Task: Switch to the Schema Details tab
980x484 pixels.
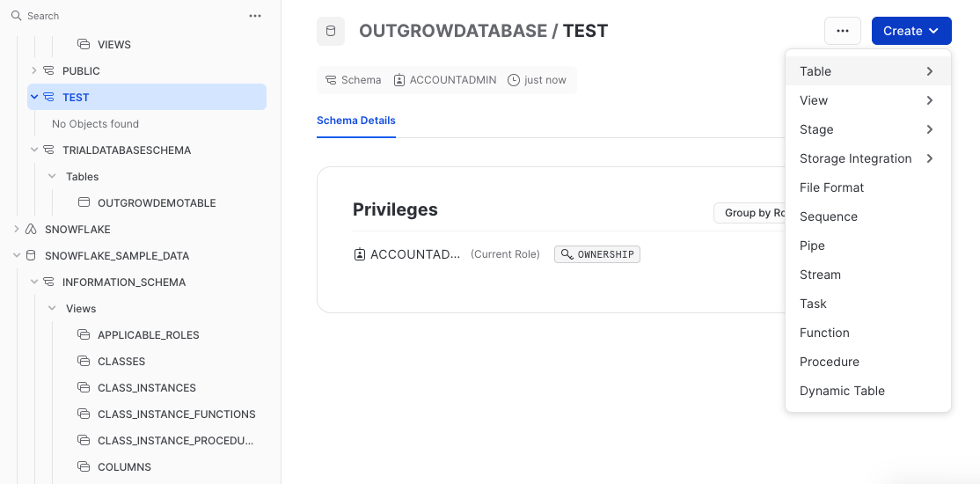Action: [355, 121]
